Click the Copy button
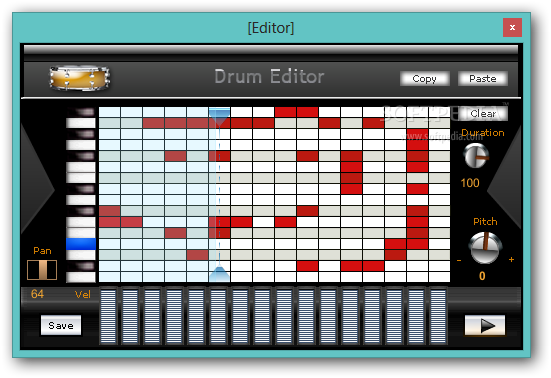This screenshot has height=378, width=551. click(x=424, y=79)
